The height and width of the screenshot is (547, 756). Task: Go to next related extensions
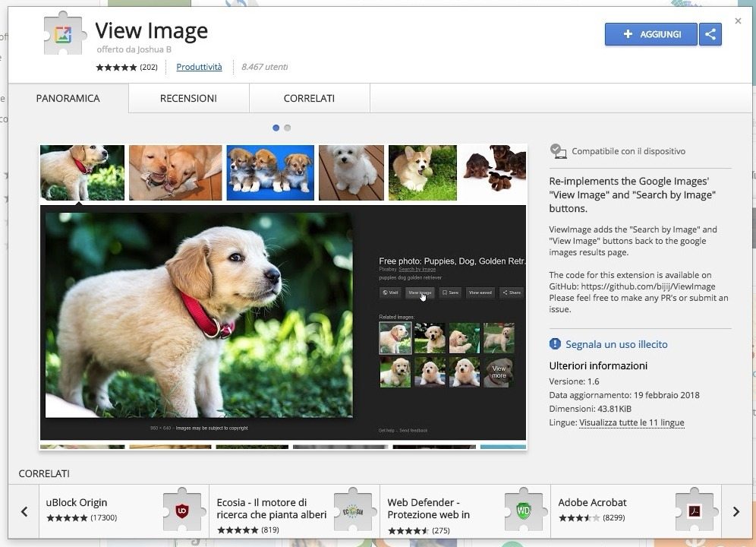pos(736,511)
